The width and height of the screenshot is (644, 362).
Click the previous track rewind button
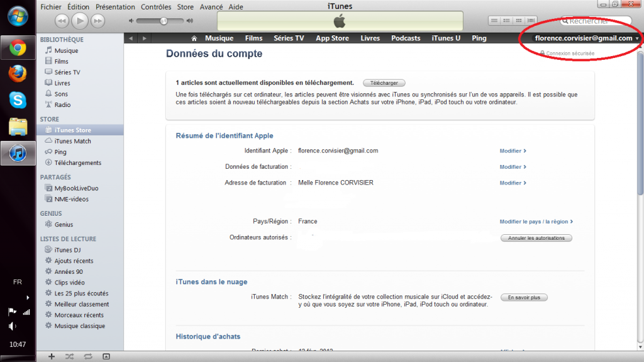pos(62,21)
